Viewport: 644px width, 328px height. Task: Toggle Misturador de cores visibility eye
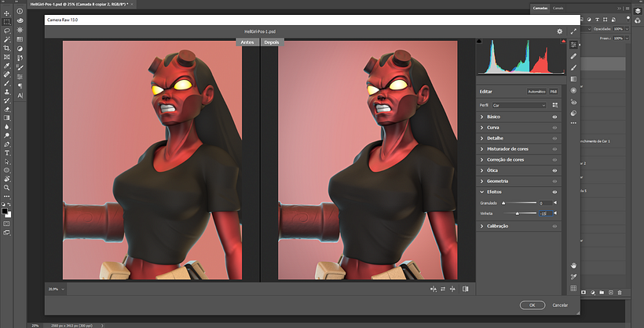click(554, 149)
